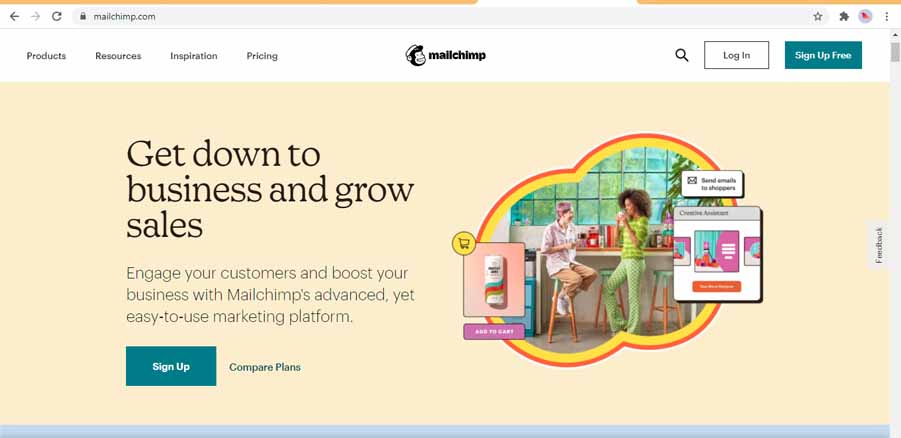Open the Compare Plans link
The image size is (901, 438).
click(265, 367)
